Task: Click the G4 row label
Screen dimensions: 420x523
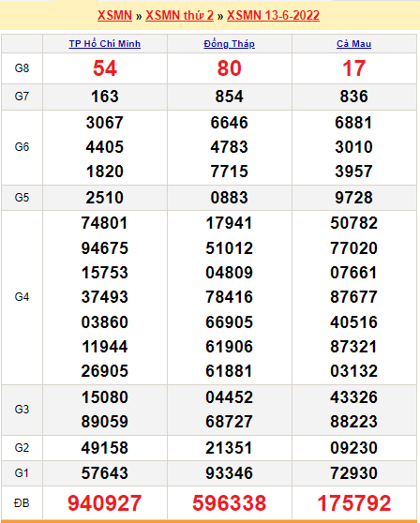Action: (x=22, y=297)
